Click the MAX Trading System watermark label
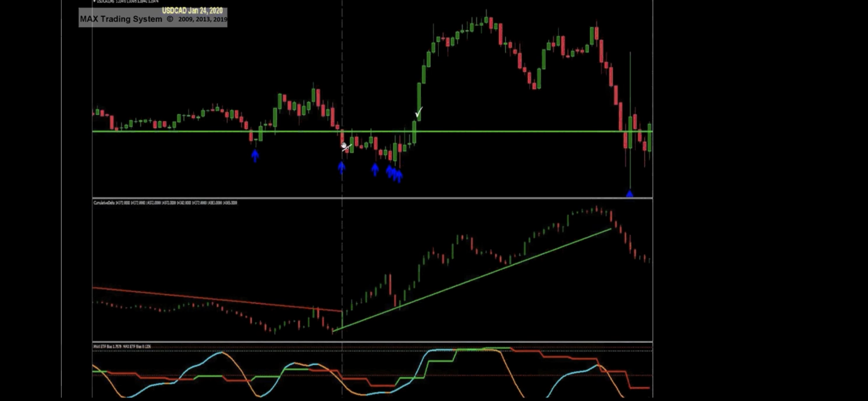The image size is (868, 401). [x=121, y=19]
